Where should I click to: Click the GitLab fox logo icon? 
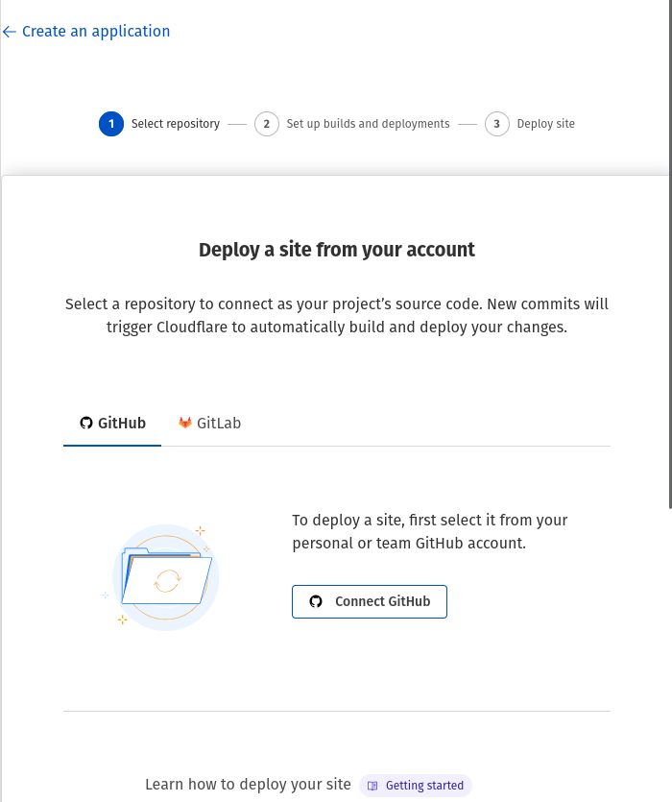click(185, 423)
